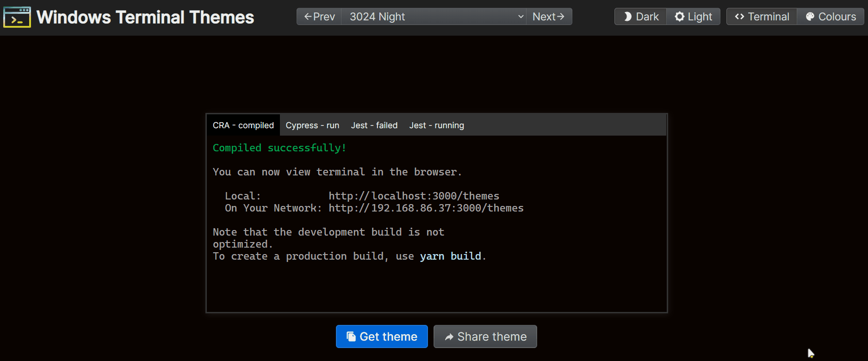Click the 192.168.86.37 network URL
Viewport: 868px width, 361px height.
426,208
